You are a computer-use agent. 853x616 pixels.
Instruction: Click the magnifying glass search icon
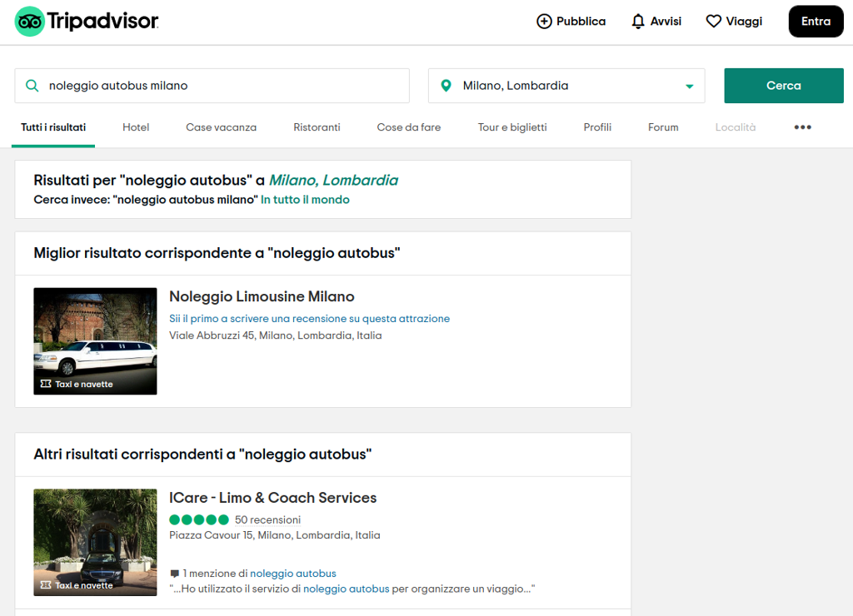click(x=32, y=86)
